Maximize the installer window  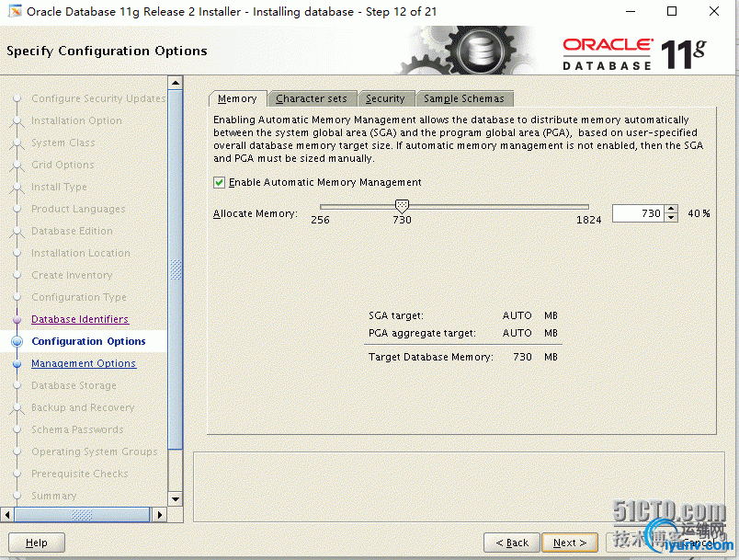(x=672, y=11)
